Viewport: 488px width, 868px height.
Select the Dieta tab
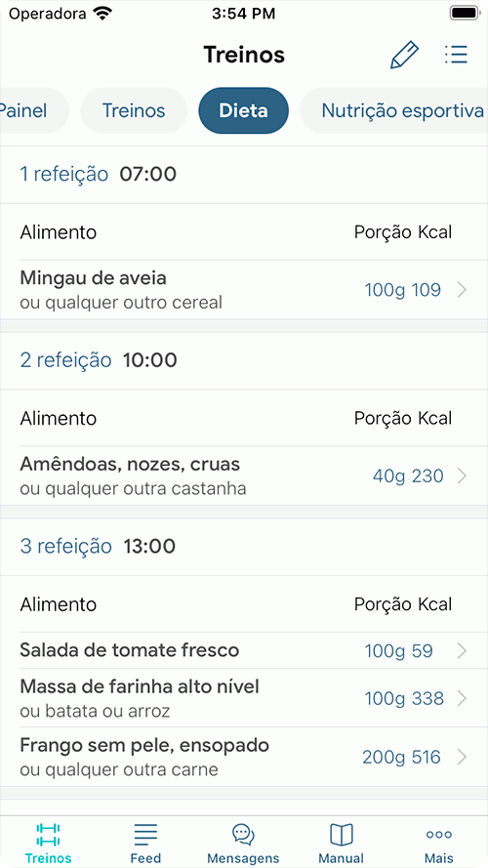point(243,110)
